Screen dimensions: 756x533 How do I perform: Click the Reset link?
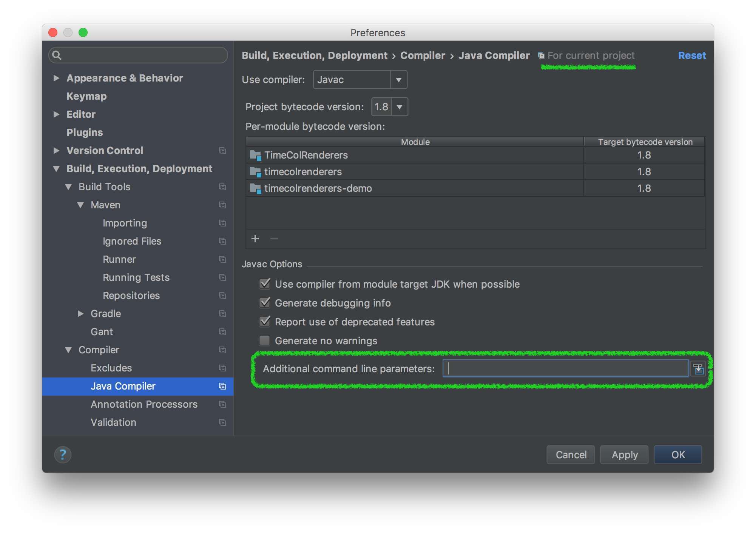click(x=691, y=55)
